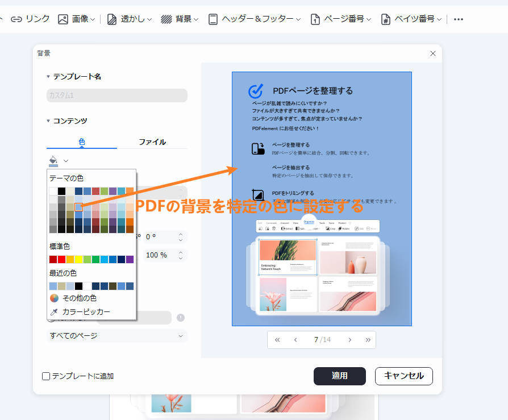The height and width of the screenshot is (420, 508).
Task: Open the chevron next to the fill color icon
Action: click(x=65, y=161)
